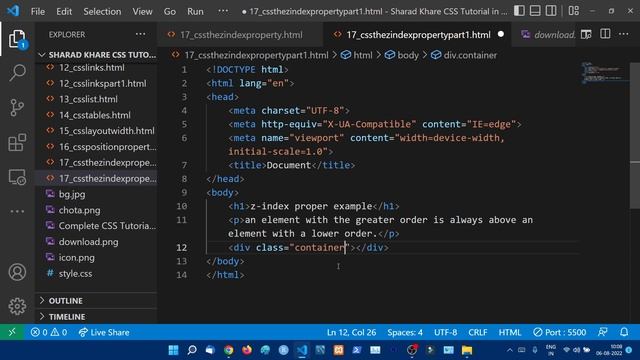Show additional activity bar views

coord(17,211)
